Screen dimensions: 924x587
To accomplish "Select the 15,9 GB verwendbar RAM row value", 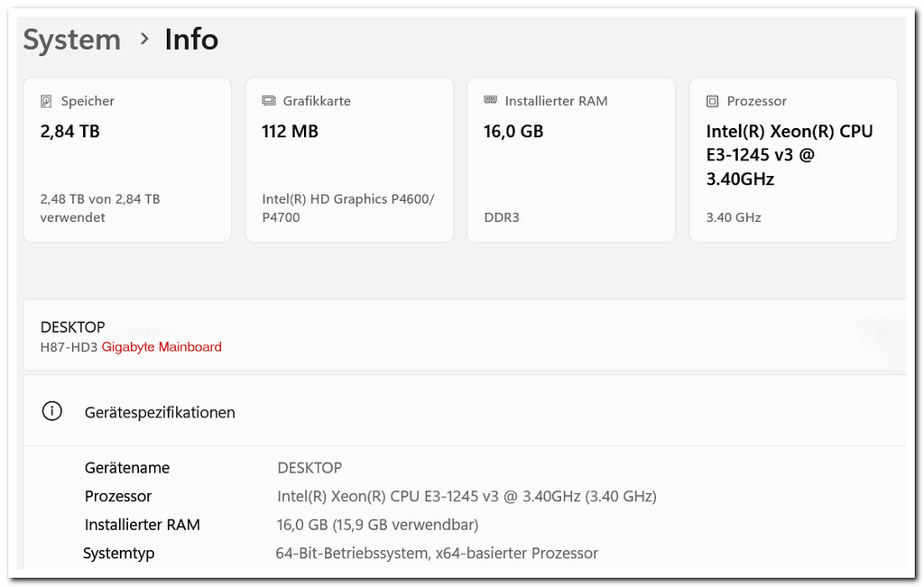I will click(377, 525).
